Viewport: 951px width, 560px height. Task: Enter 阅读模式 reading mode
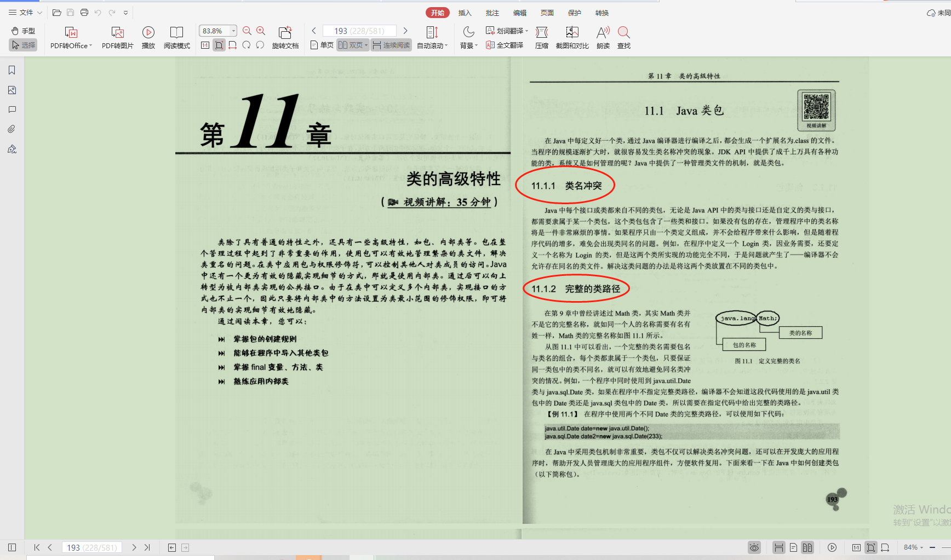coord(176,38)
